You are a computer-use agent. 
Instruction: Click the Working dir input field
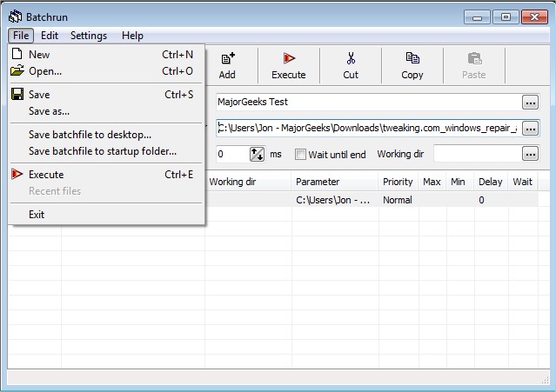478,154
